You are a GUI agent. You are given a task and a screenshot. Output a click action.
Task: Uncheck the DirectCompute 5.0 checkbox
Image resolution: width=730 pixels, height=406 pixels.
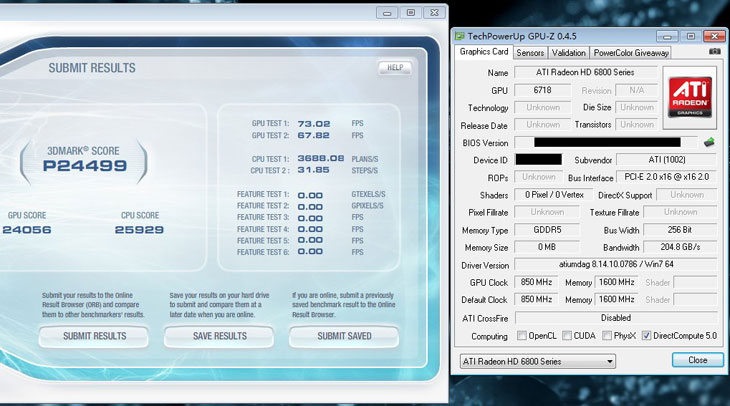(646, 336)
